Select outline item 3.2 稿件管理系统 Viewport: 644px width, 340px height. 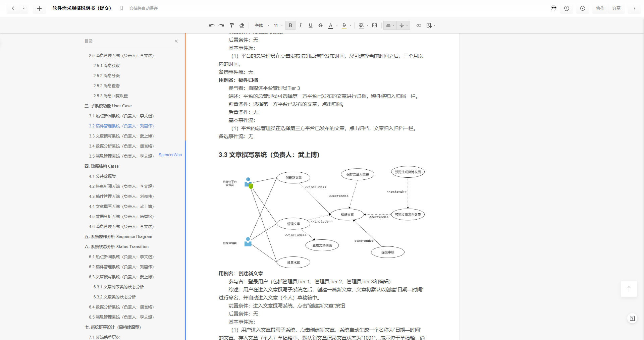pyautogui.click(x=121, y=126)
